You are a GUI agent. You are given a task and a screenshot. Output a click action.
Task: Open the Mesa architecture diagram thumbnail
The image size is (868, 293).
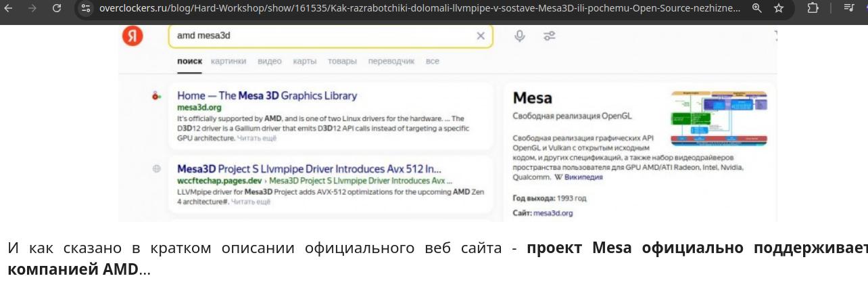pos(719,118)
